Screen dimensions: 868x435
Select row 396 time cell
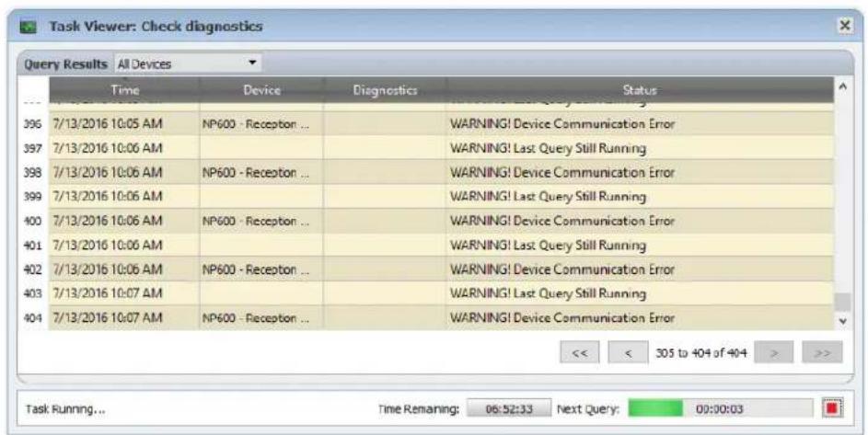coord(124,124)
